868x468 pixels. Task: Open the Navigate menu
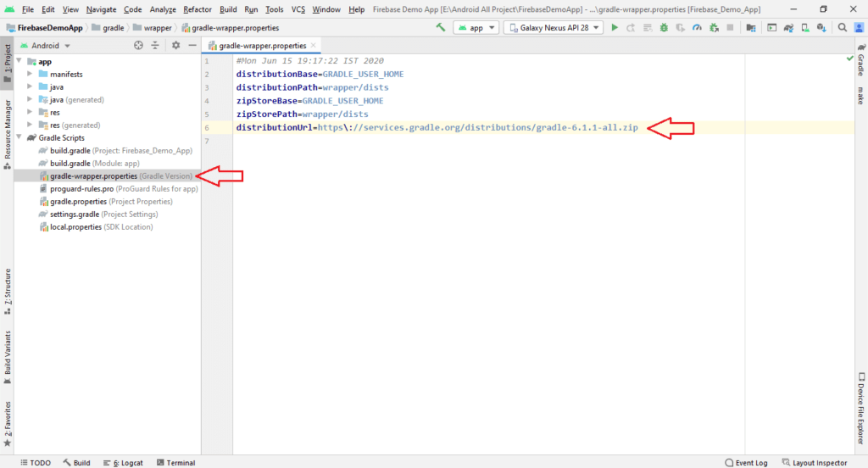[102, 9]
